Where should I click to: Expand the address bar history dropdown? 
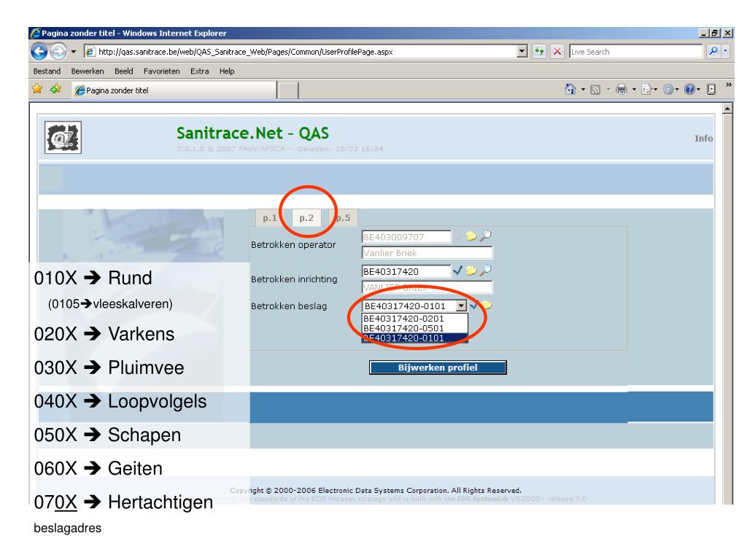coord(522,52)
